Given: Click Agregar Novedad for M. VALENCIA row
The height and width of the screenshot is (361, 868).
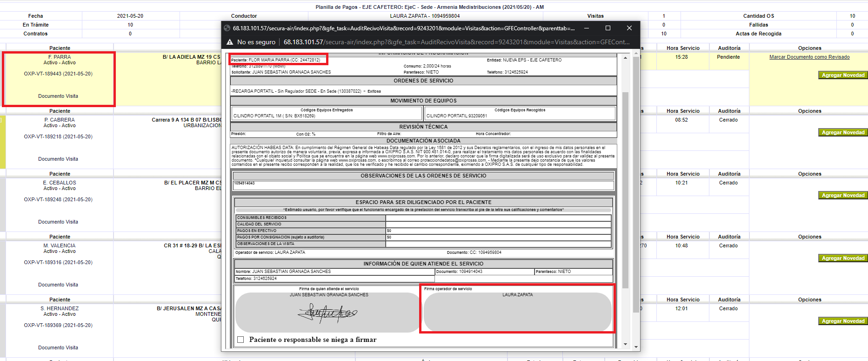Looking at the screenshot, I should (843, 258).
